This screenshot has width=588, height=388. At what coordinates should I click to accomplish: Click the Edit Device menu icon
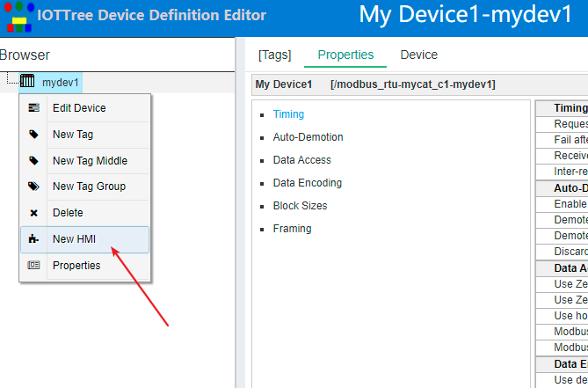click(33, 108)
